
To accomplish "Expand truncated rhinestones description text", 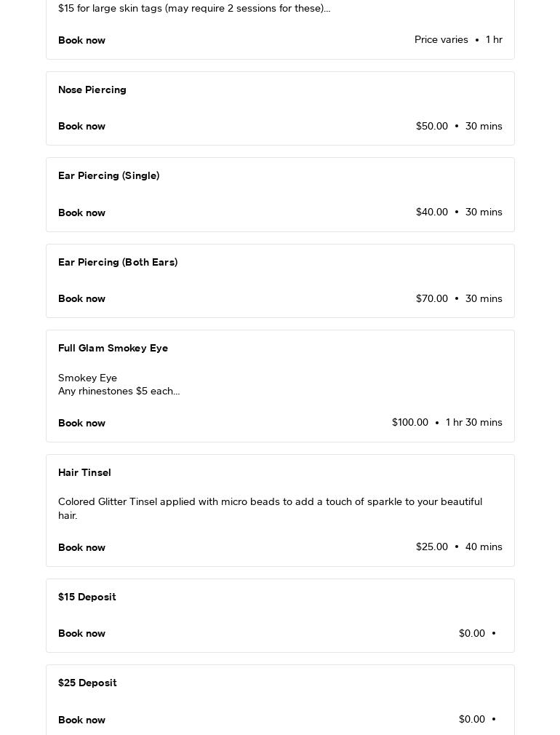I will pyautogui.click(x=119, y=391).
